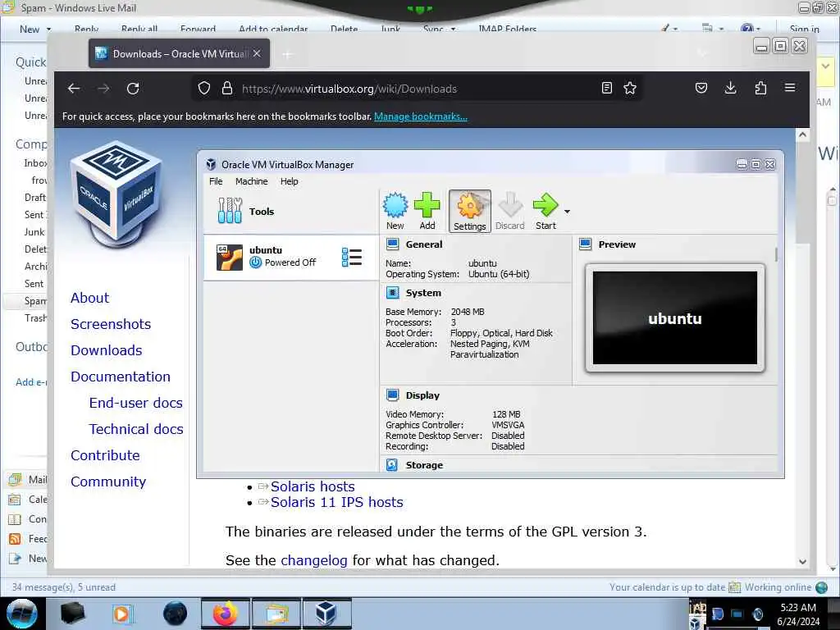The height and width of the screenshot is (630, 840).
Task: Click the Storage section disk icon
Action: tap(391, 464)
